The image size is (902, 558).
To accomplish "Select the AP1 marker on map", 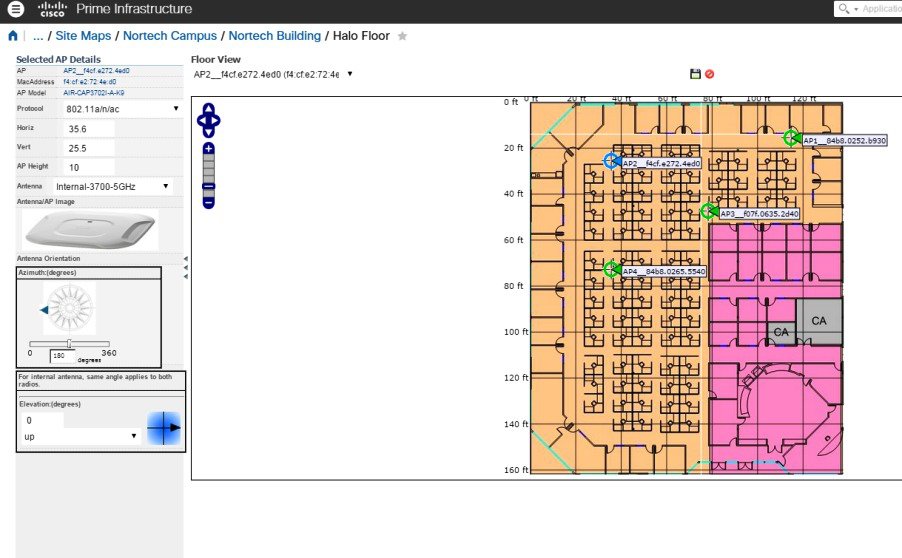I will click(792, 137).
